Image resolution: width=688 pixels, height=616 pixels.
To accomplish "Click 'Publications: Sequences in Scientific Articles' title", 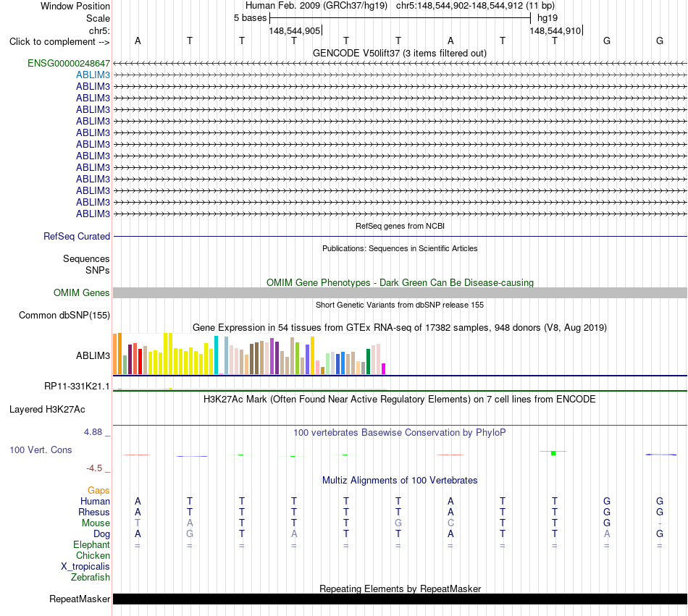I will tap(400, 248).
